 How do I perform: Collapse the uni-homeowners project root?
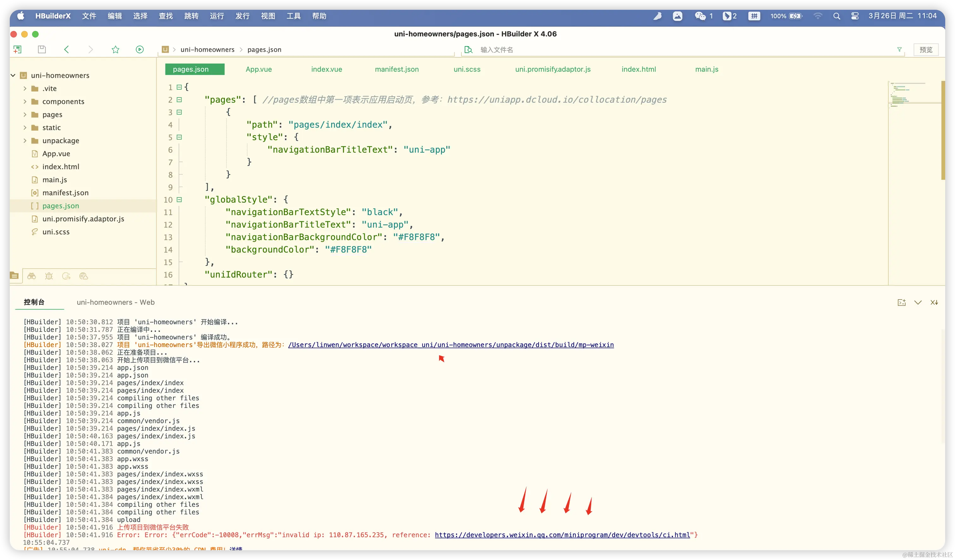13,75
